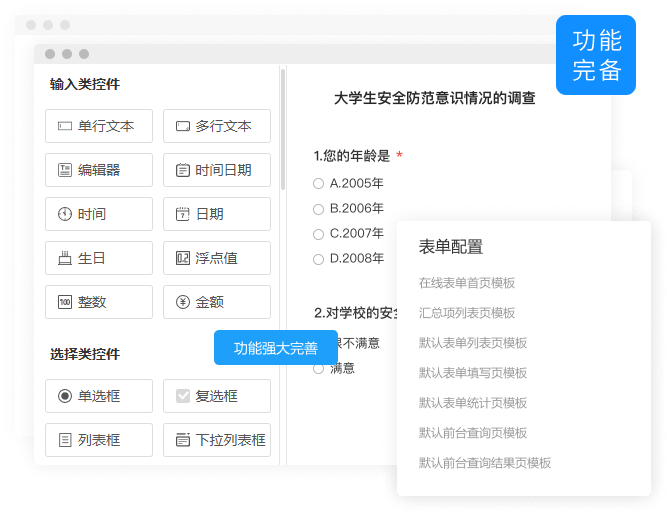Select the 多行文本 control icon

point(183,126)
